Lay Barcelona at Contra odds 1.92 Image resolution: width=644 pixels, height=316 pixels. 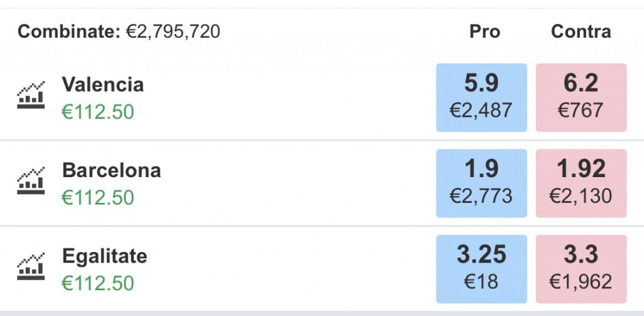[580, 183]
